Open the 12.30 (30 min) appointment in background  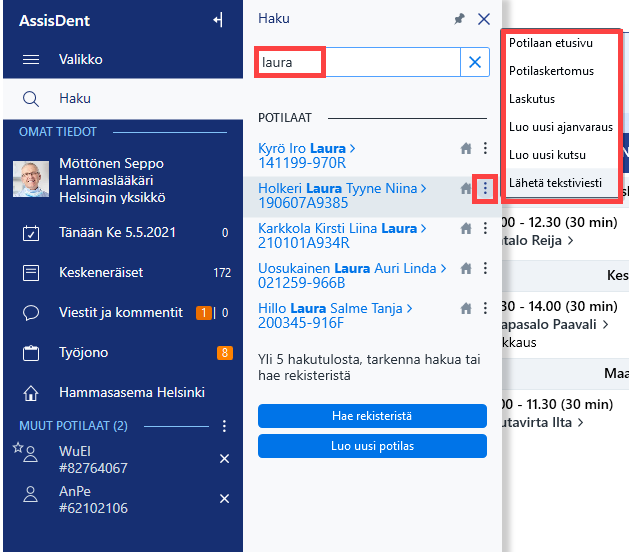[560, 222]
